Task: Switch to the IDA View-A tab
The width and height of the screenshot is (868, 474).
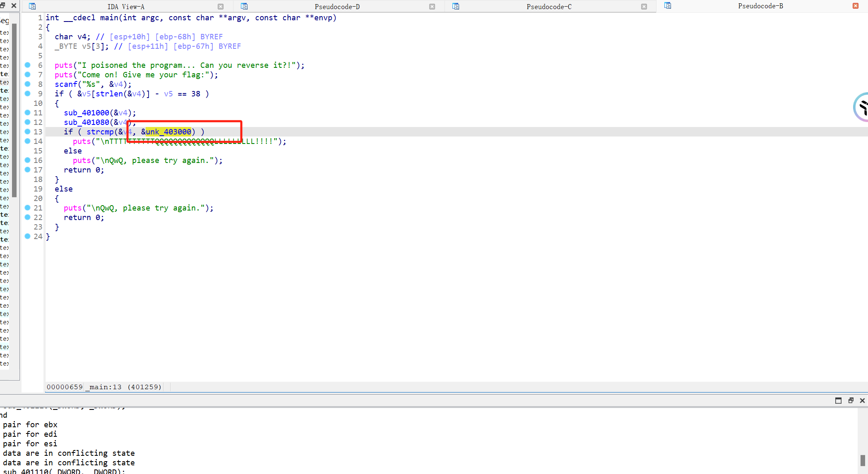Action: coord(126,7)
